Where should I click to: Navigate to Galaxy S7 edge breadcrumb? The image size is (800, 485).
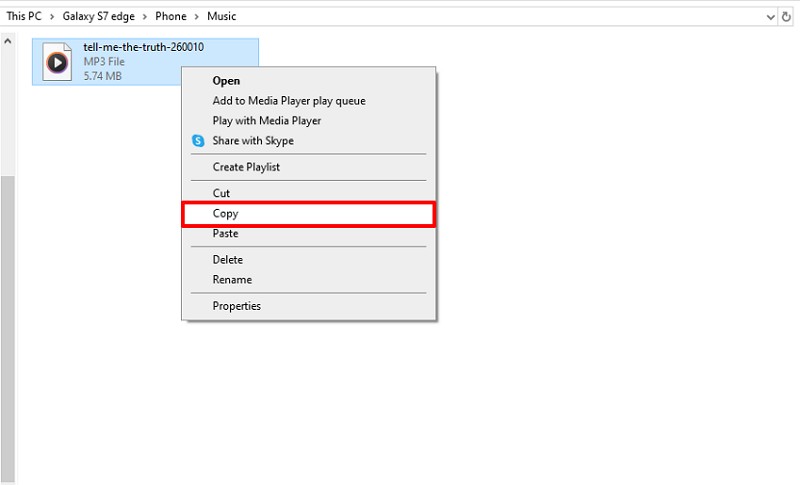98,16
